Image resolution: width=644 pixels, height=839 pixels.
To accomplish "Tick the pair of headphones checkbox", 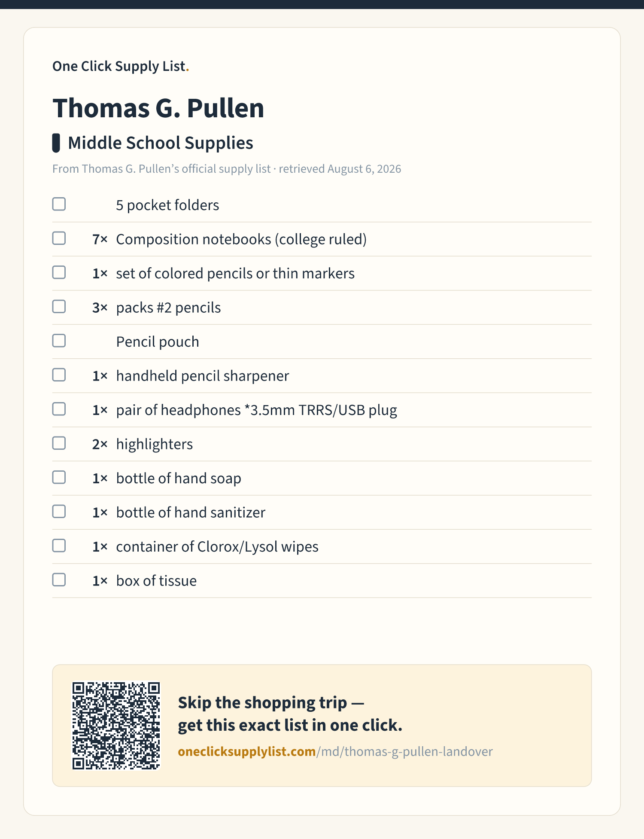I will 59,409.
